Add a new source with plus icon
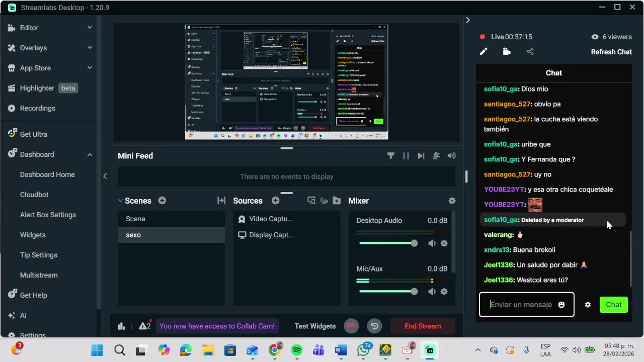The height and width of the screenshot is (362, 644). tap(275, 201)
